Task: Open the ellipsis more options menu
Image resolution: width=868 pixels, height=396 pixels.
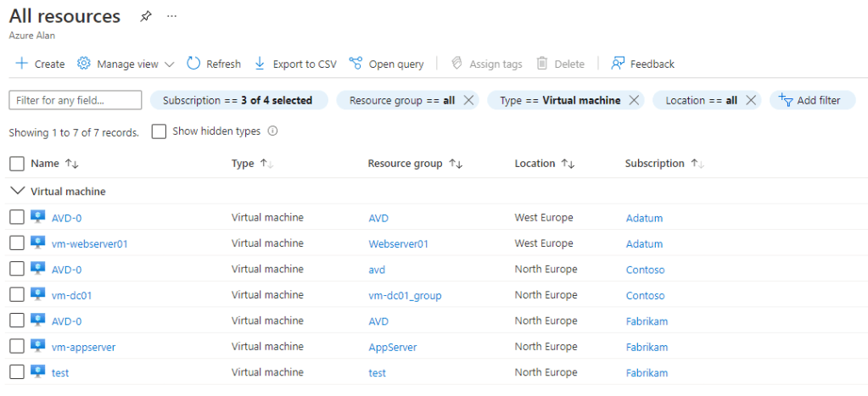Action: pos(172,16)
